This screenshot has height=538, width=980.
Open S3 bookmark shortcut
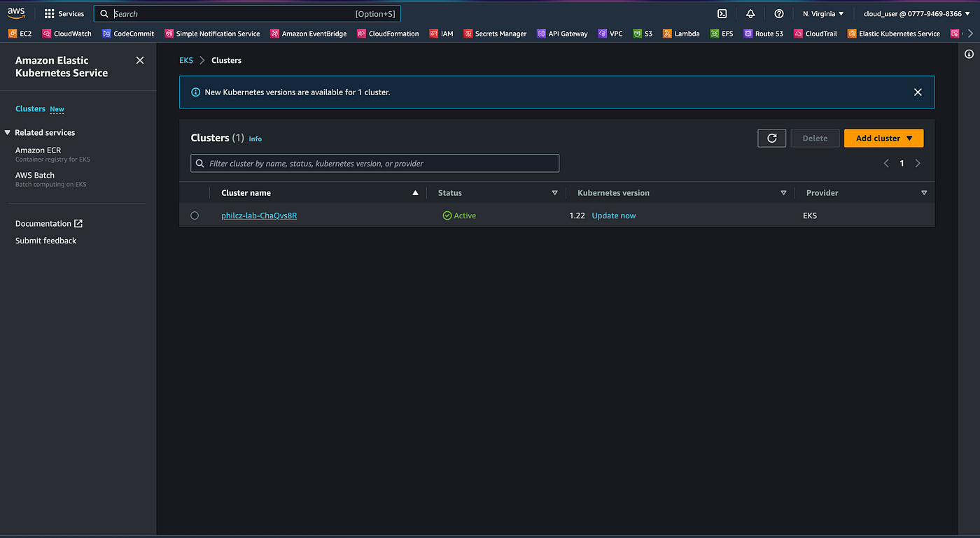click(x=643, y=34)
